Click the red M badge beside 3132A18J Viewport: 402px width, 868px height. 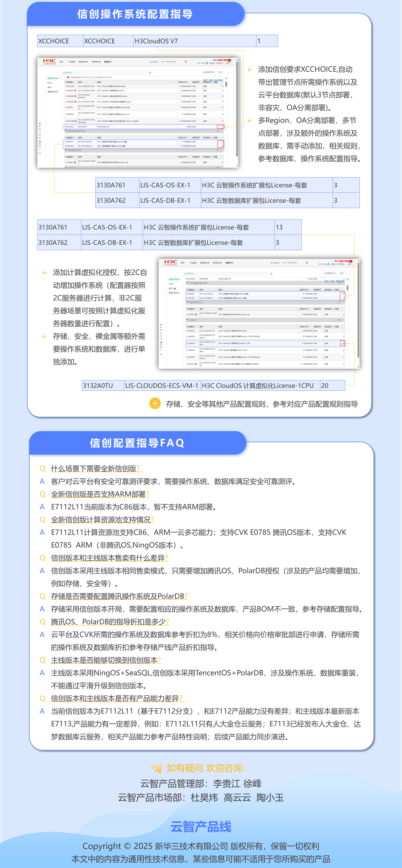[196, 364]
